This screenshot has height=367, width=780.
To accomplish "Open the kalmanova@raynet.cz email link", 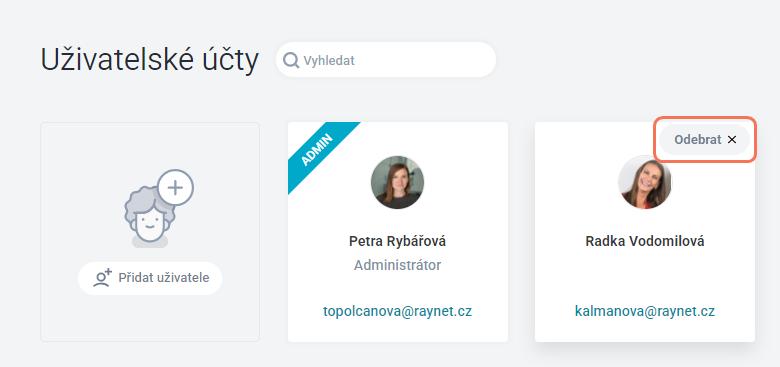I will pyautogui.click(x=645, y=311).
